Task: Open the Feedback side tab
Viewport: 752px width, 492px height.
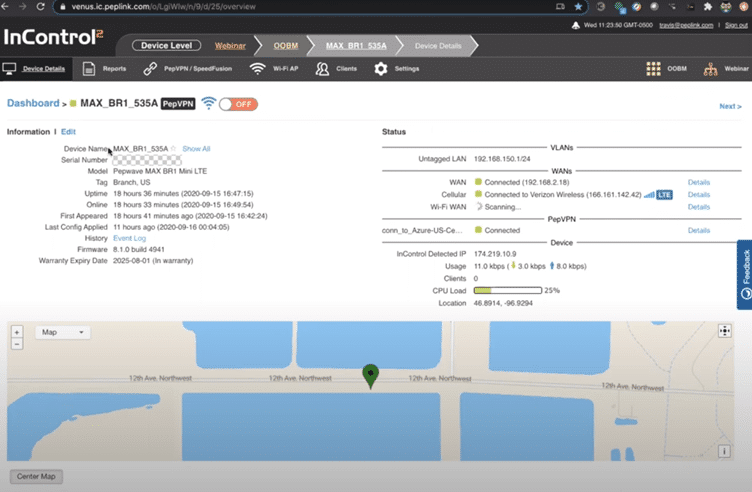Action: 745,274
